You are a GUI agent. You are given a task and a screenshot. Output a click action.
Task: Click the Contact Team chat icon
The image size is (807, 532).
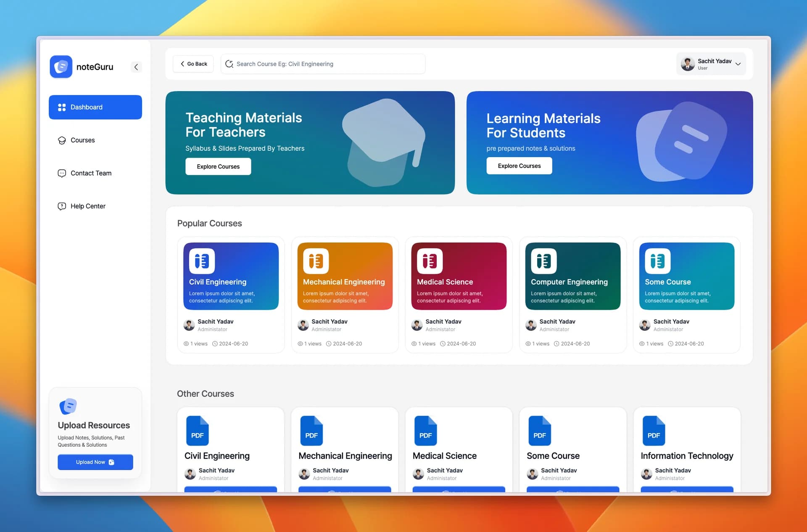click(x=62, y=173)
